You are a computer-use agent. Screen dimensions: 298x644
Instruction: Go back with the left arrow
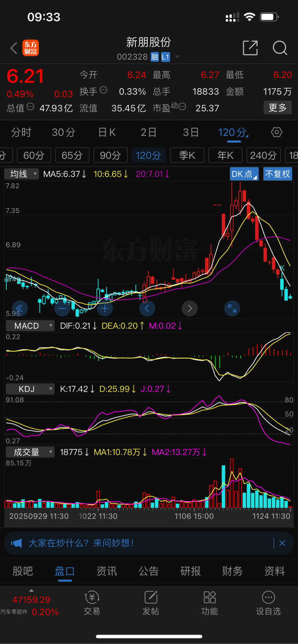(14, 48)
